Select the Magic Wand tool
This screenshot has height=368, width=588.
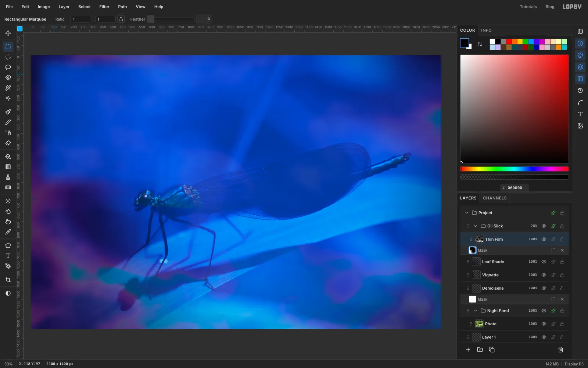8,88
